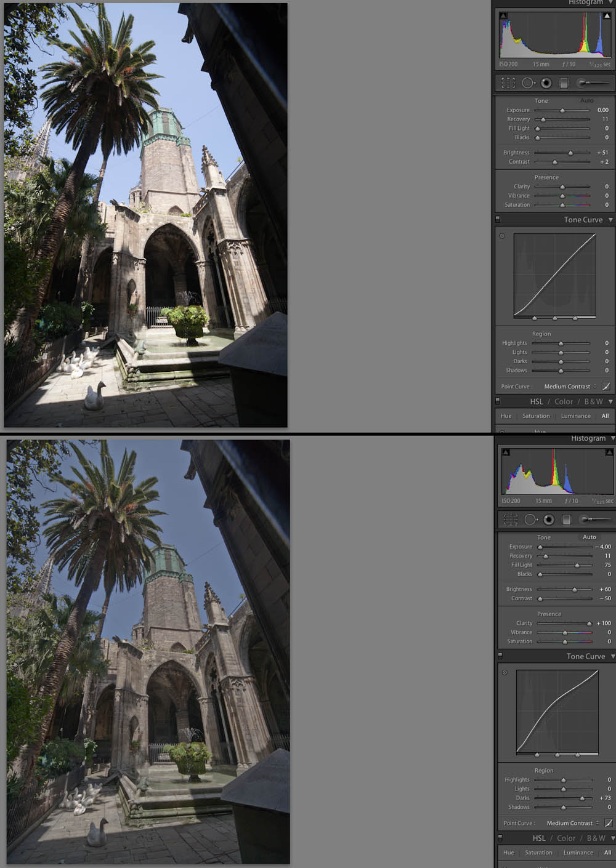Click the Fill Light slider set to 75

coord(577,565)
